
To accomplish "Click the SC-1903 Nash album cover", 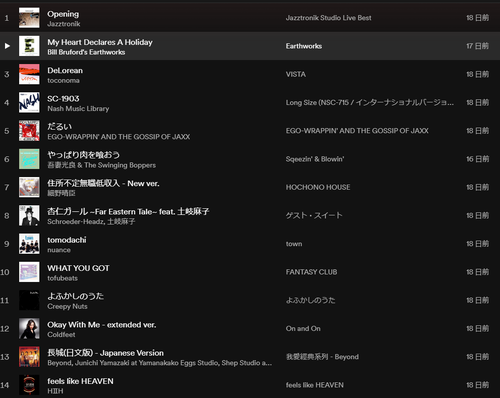I will point(29,102).
